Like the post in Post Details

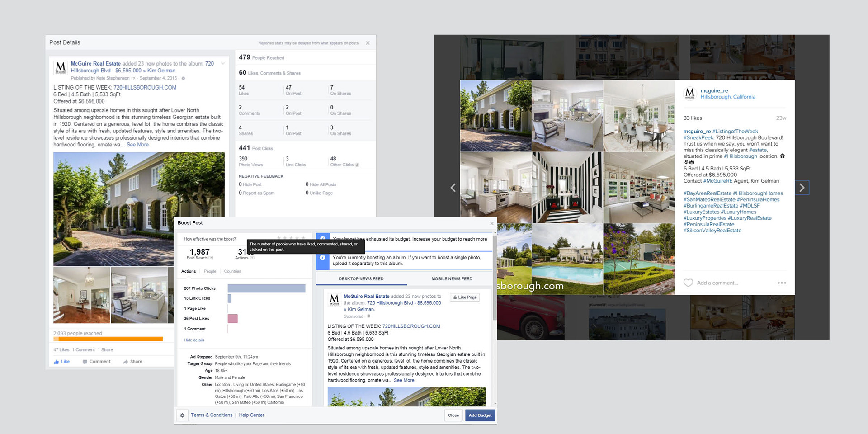coord(62,362)
